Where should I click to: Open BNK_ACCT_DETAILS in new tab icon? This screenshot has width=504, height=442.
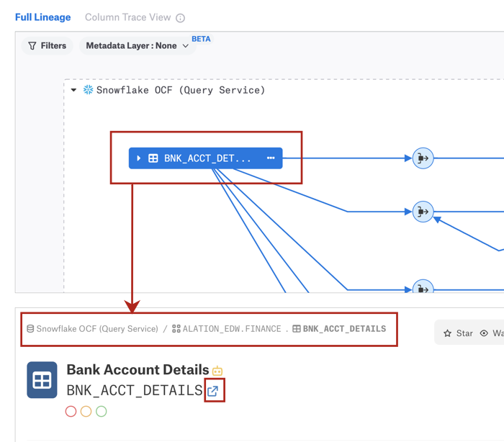(213, 391)
